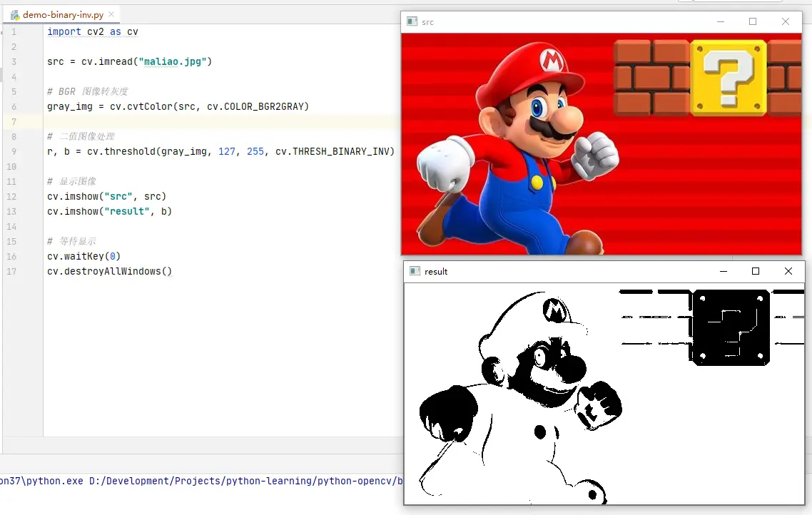Click line number 17 in gutter
812x515 pixels.
click(11, 272)
